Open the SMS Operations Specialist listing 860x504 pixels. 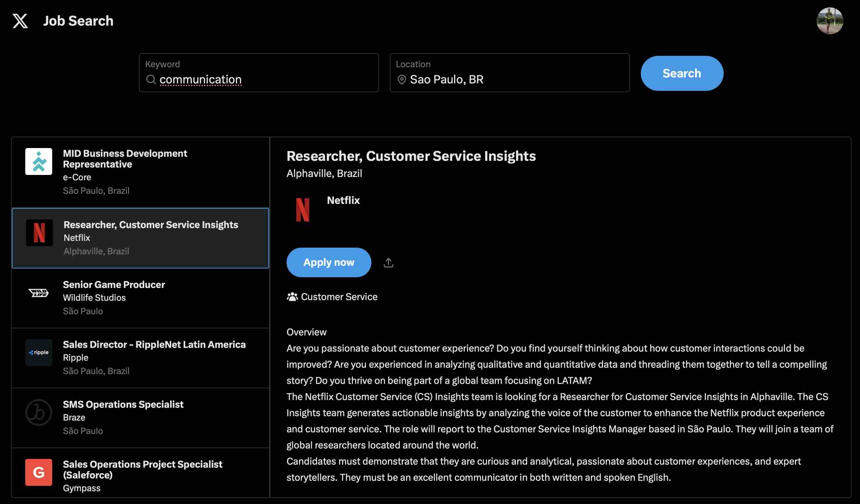(140, 418)
